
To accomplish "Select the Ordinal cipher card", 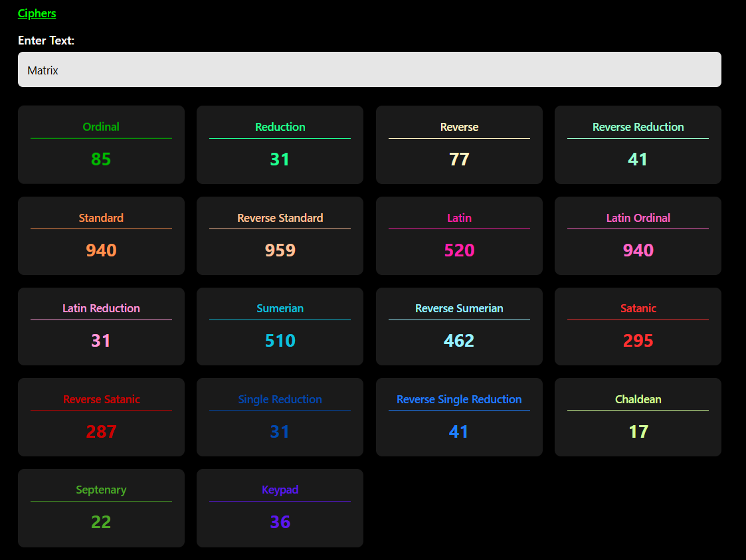I will click(101, 145).
